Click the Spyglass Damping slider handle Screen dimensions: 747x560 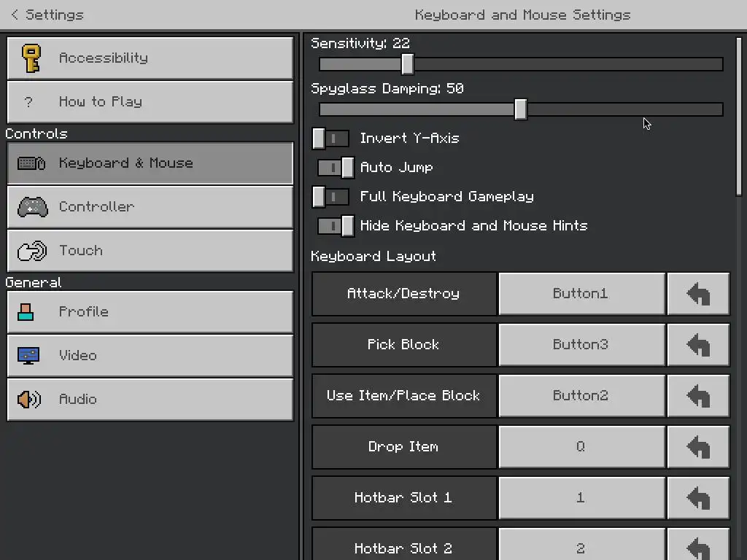click(521, 109)
